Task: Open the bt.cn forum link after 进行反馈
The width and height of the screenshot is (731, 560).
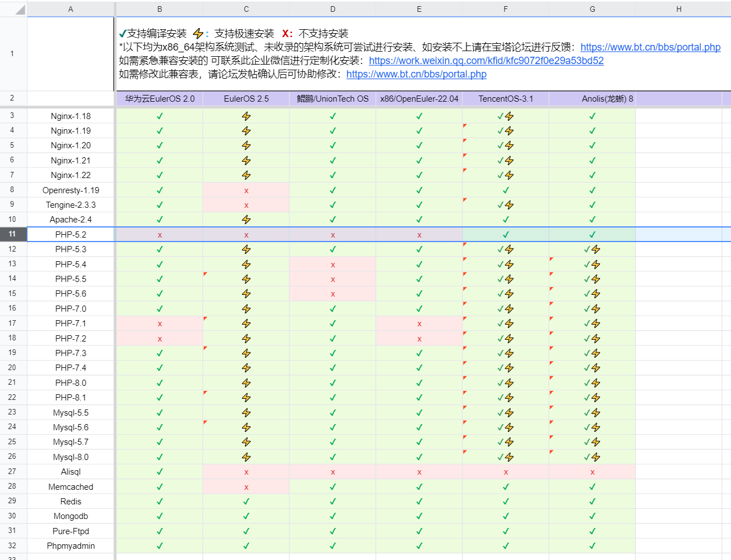Action: pyautogui.click(x=650, y=47)
